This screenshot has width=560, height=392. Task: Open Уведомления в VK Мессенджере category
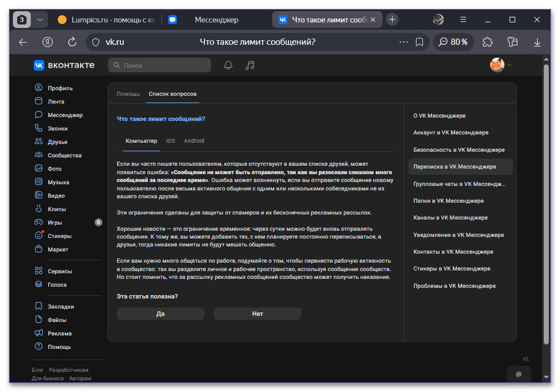(x=459, y=235)
